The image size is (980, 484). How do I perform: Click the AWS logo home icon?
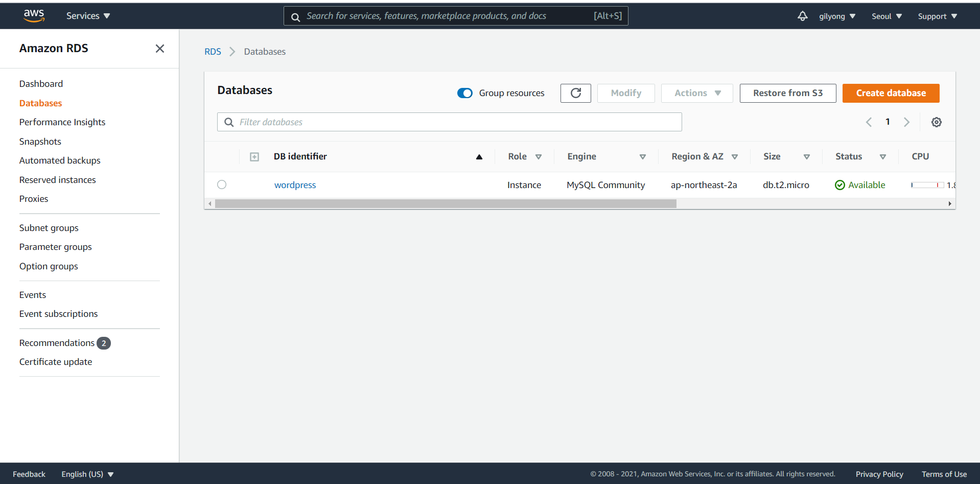tap(34, 16)
